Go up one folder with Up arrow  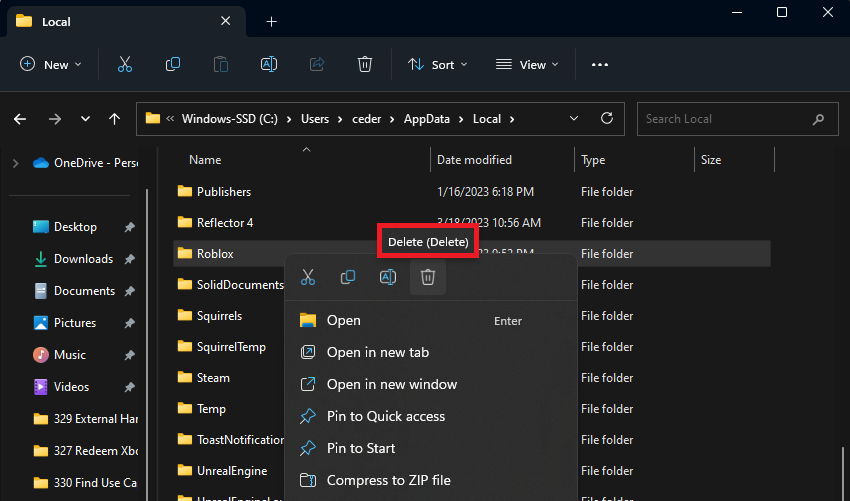pos(115,119)
